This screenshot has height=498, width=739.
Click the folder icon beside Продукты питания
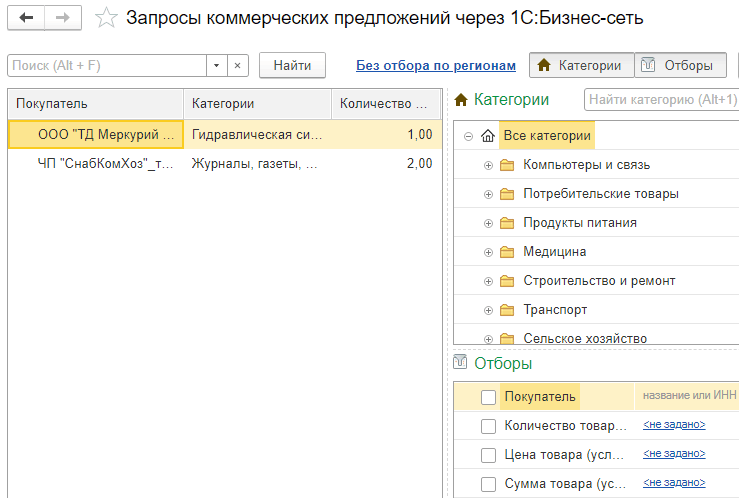[x=506, y=223]
